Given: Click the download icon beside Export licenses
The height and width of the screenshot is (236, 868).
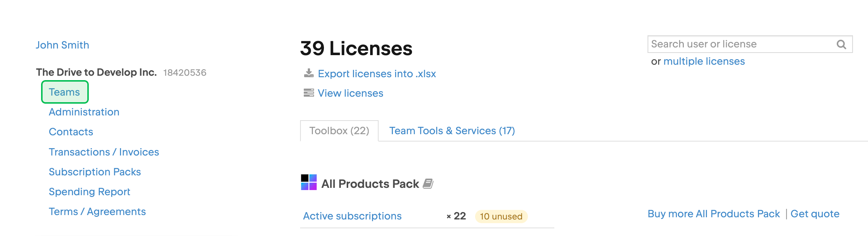Looking at the screenshot, I should tap(308, 73).
